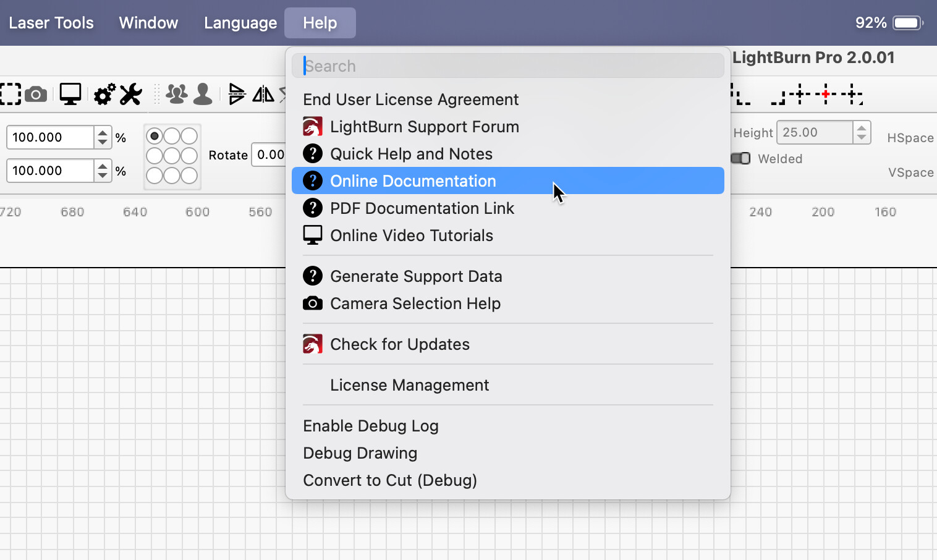Viewport: 937px width, 560px height.
Task: Select the horizontal mirror flip icon
Action: click(x=264, y=94)
